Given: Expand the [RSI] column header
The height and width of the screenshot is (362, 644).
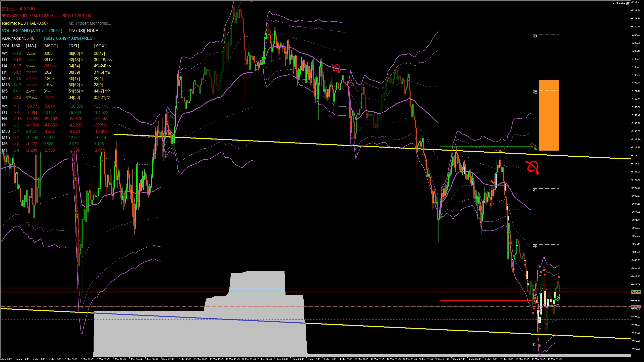Looking at the screenshot, I should (75, 46).
